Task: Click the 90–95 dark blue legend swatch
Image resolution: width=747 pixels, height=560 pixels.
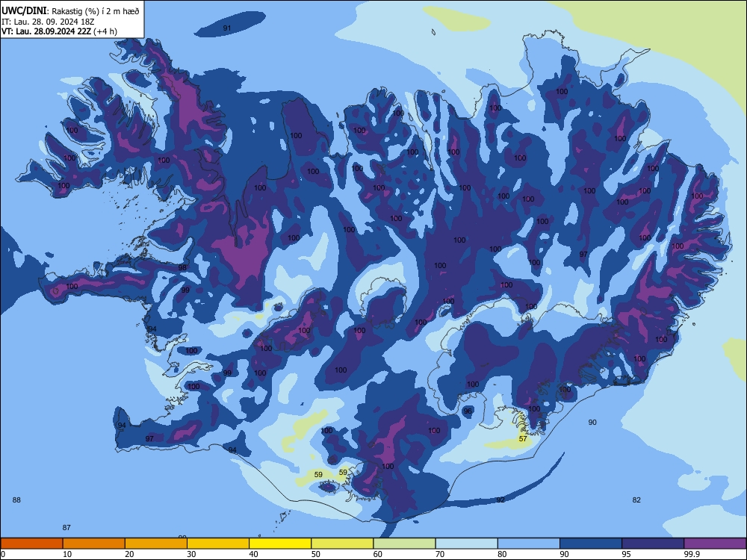Action: (x=591, y=544)
